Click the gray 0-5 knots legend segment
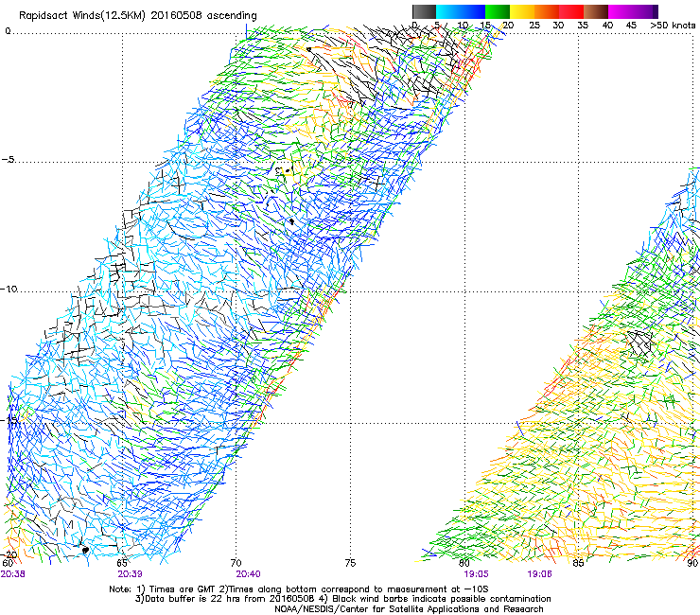 coord(424,11)
